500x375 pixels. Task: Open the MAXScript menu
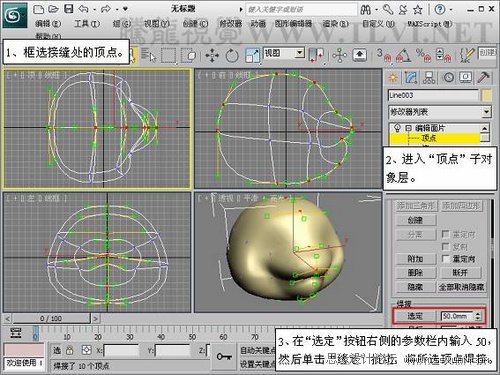(x=430, y=23)
